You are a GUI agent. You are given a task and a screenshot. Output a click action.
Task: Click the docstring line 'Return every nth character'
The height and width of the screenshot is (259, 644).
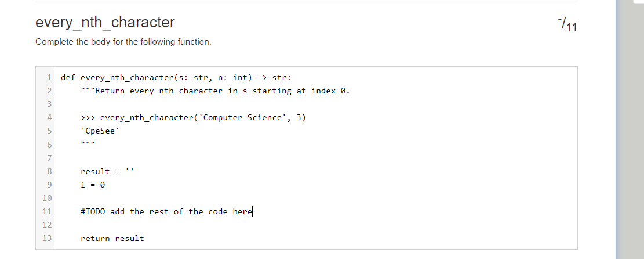click(215, 91)
